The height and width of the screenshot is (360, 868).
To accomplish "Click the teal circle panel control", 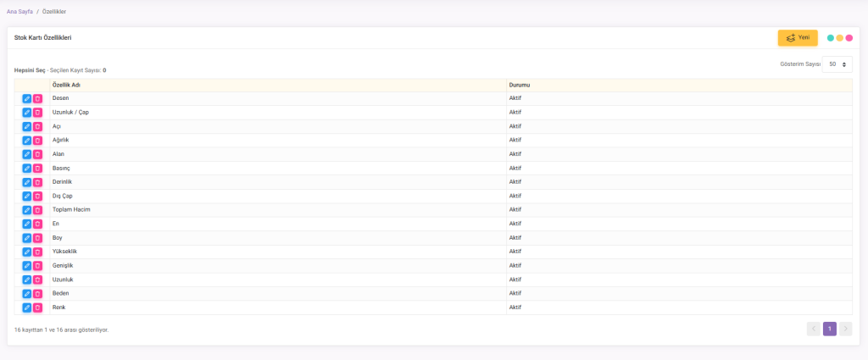I will pyautogui.click(x=831, y=38).
